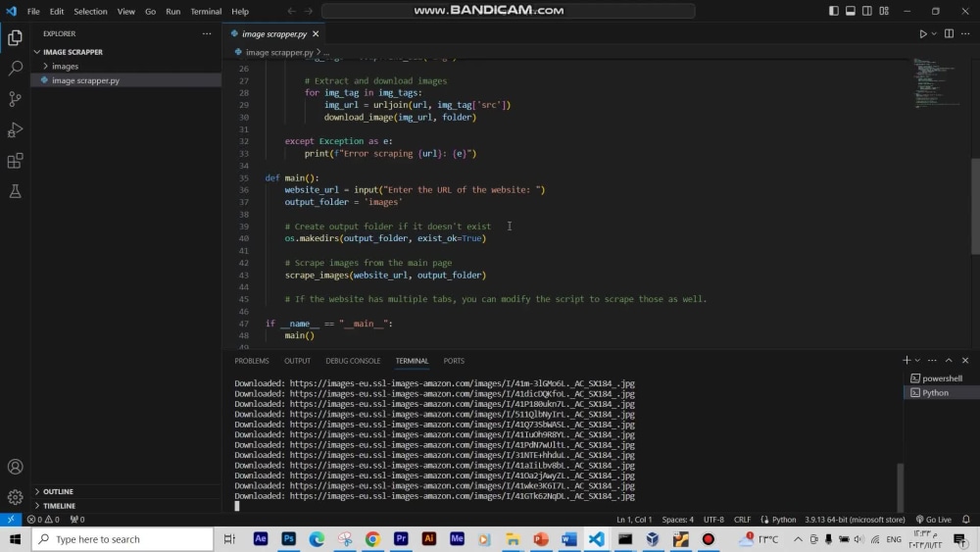This screenshot has height=552, width=980.
Task: Expand the OUTLINE section
Action: pyautogui.click(x=58, y=491)
